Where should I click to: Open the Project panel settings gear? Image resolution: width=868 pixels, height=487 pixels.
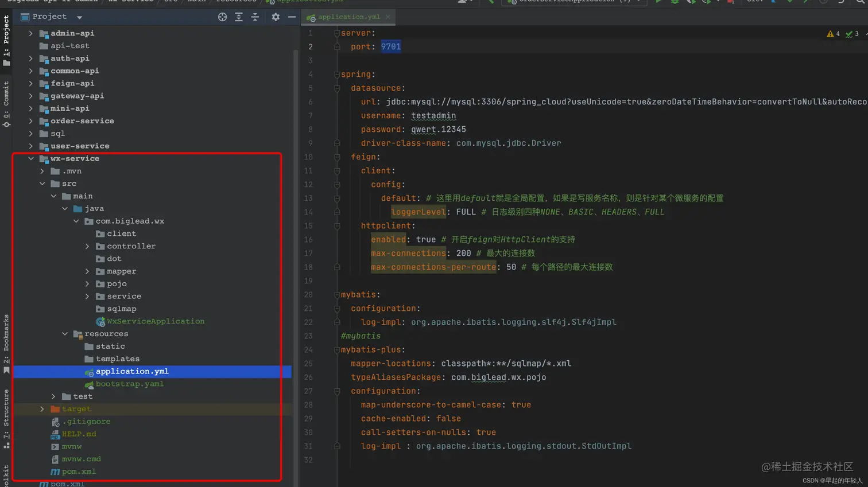(276, 17)
